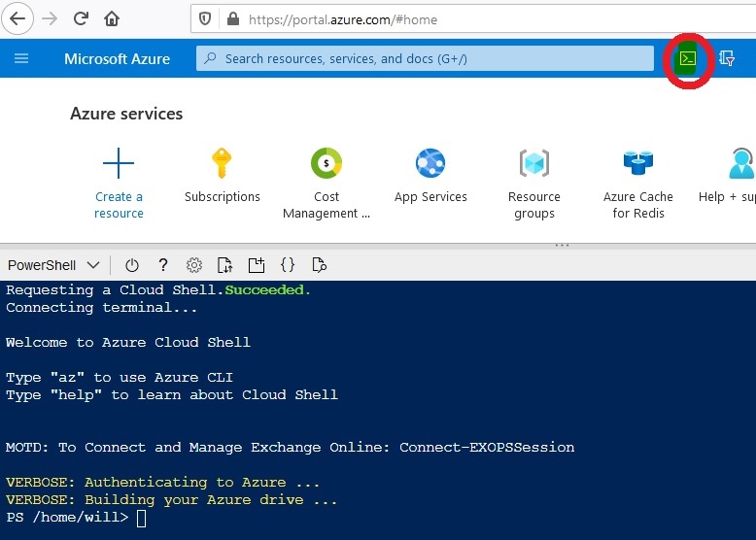Open Cost Management service

pyautogui.click(x=326, y=183)
